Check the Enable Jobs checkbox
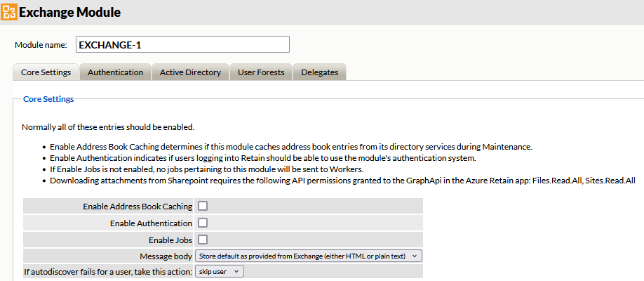Screen dimensions: 644x281 (x=203, y=240)
